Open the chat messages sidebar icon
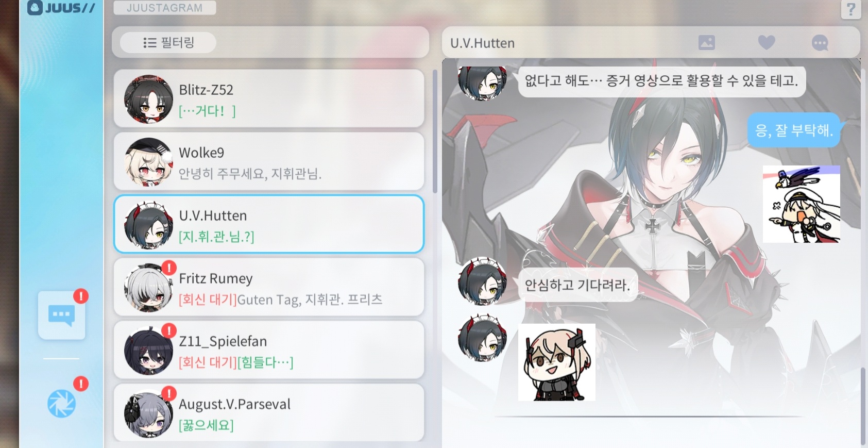The width and height of the screenshot is (868, 448). [61, 315]
